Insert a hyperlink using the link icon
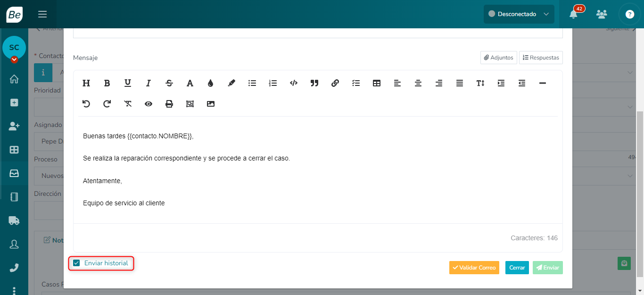The height and width of the screenshot is (295, 644). pyautogui.click(x=335, y=83)
